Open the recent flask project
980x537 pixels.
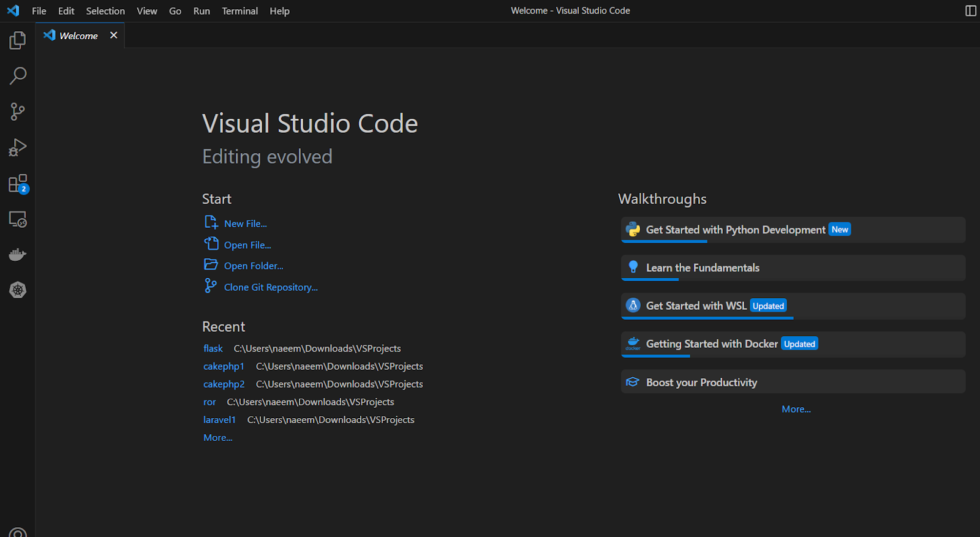[x=213, y=348]
